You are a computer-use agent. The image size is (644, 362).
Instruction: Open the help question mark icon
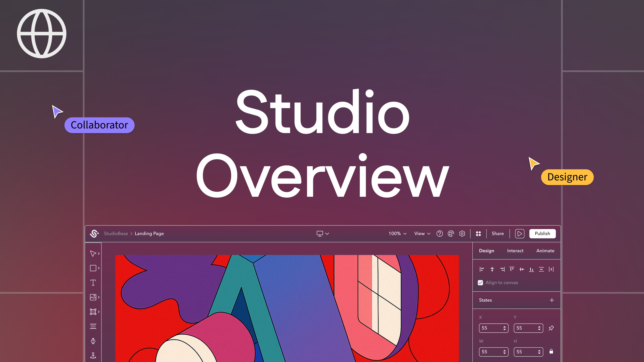pyautogui.click(x=440, y=234)
